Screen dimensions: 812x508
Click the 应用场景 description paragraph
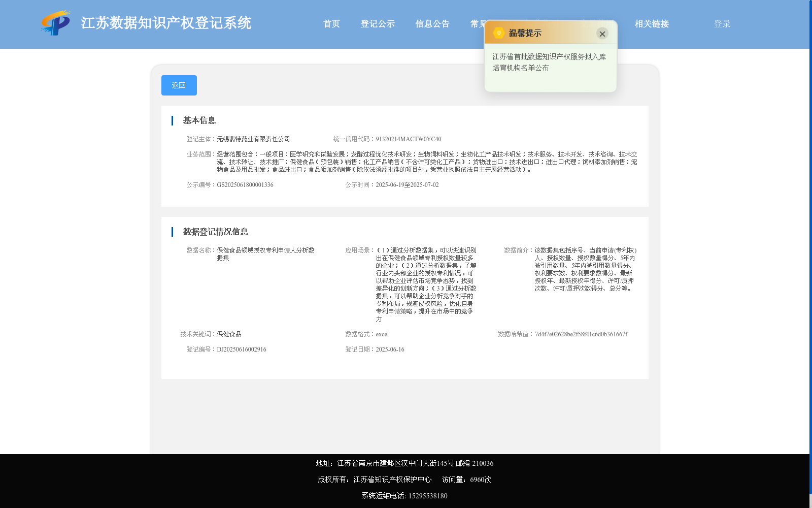click(x=426, y=284)
